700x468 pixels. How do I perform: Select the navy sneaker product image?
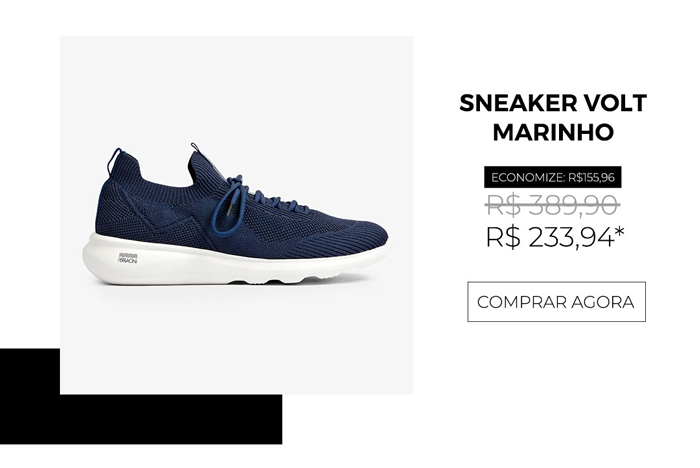236,215
